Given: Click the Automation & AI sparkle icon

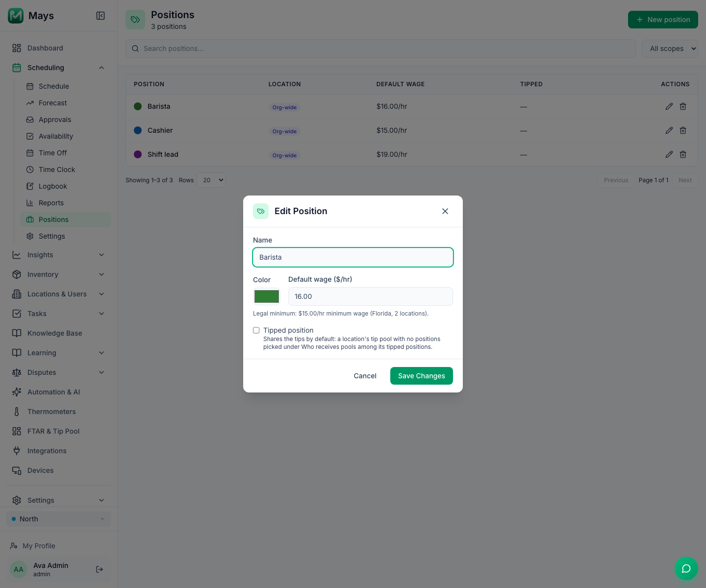Looking at the screenshot, I should click(x=17, y=392).
